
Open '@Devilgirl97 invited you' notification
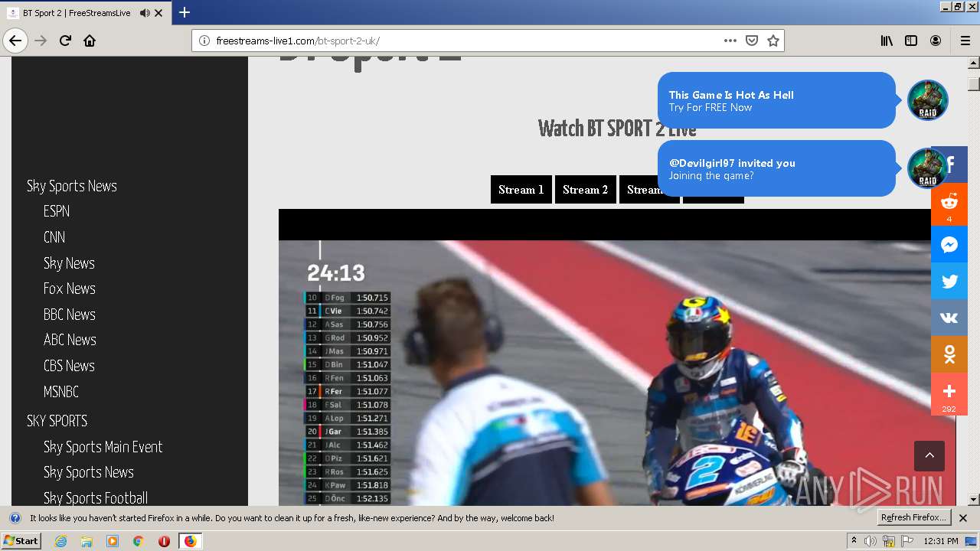coord(776,168)
